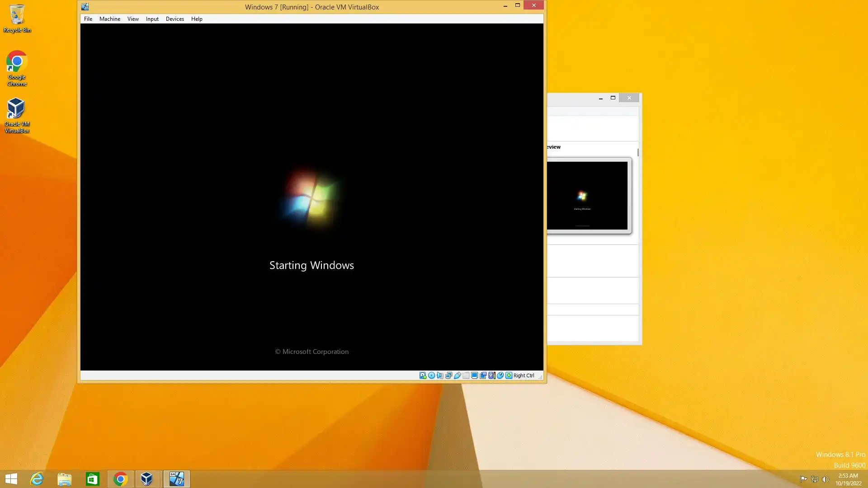Open the Machine menu
Viewport: 868px width, 488px height.
click(x=109, y=19)
